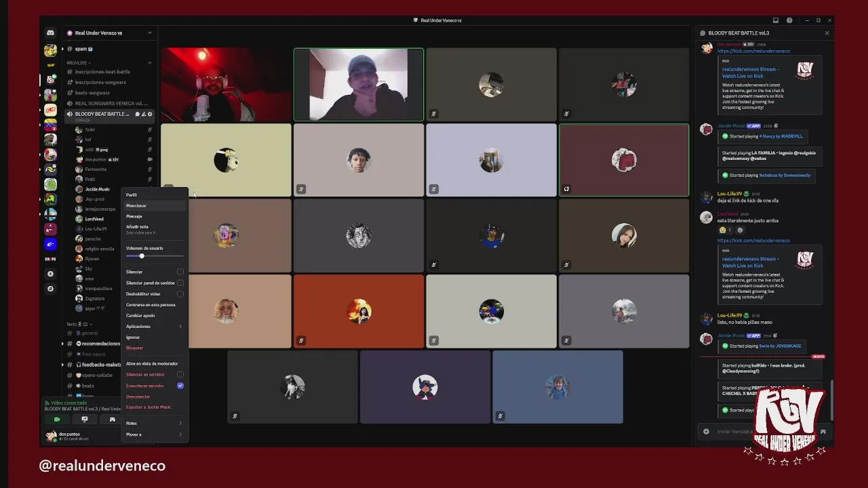The height and width of the screenshot is (488, 868).
Task: Add channel to #RUVLIVE category with plus
Action: [x=150, y=62]
